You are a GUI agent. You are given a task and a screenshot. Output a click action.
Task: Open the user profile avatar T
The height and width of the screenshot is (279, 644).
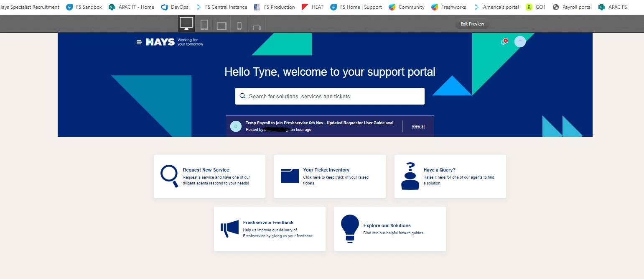(520, 41)
